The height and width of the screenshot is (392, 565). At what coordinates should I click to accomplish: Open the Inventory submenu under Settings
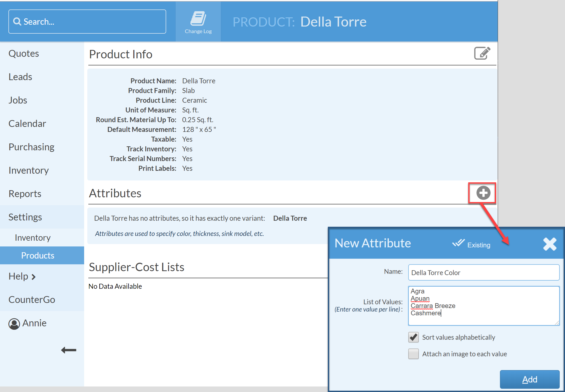(33, 238)
